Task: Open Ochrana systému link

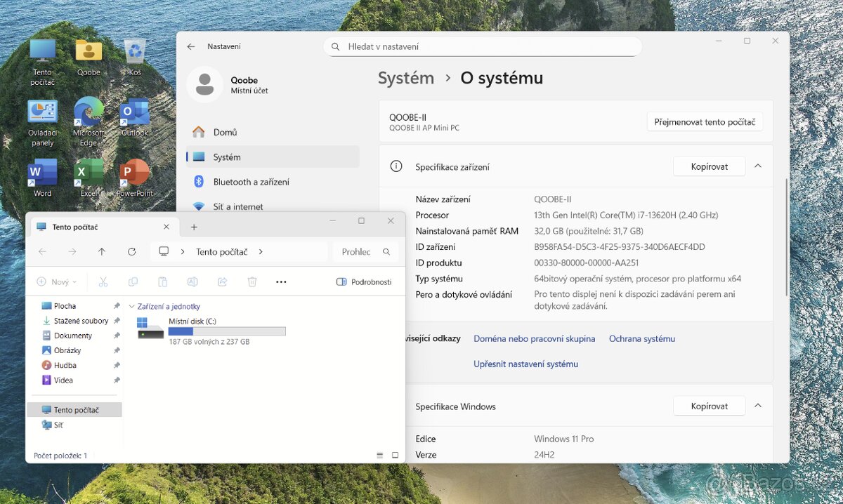Action: tap(641, 338)
